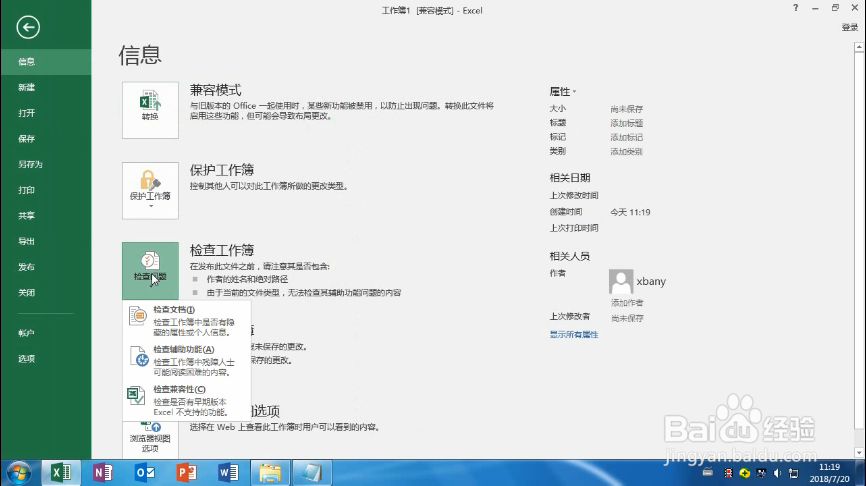The width and height of the screenshot is (866, 486).
Task: Click the volume speaker tray icon
Action: [x=777, y=473]
